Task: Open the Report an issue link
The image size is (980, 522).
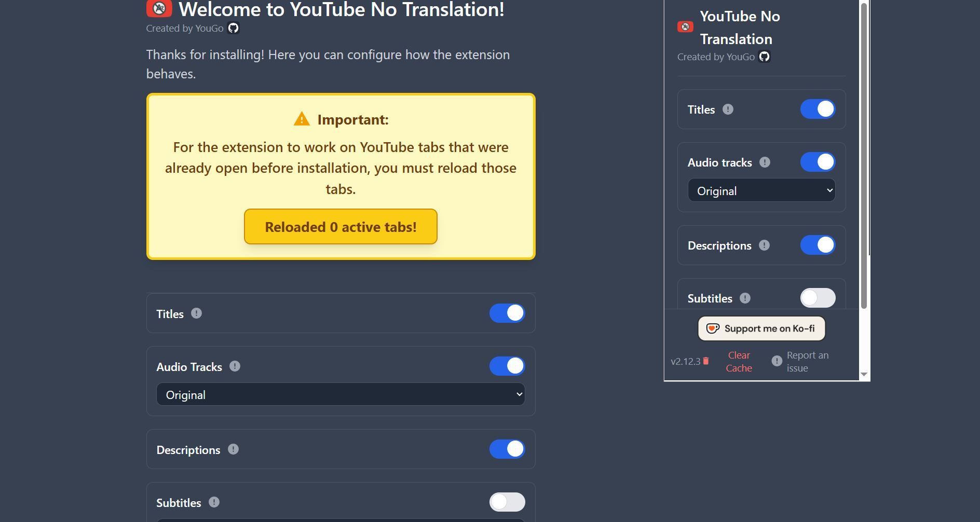Action: pyautogui.click(x=807, y=362)
